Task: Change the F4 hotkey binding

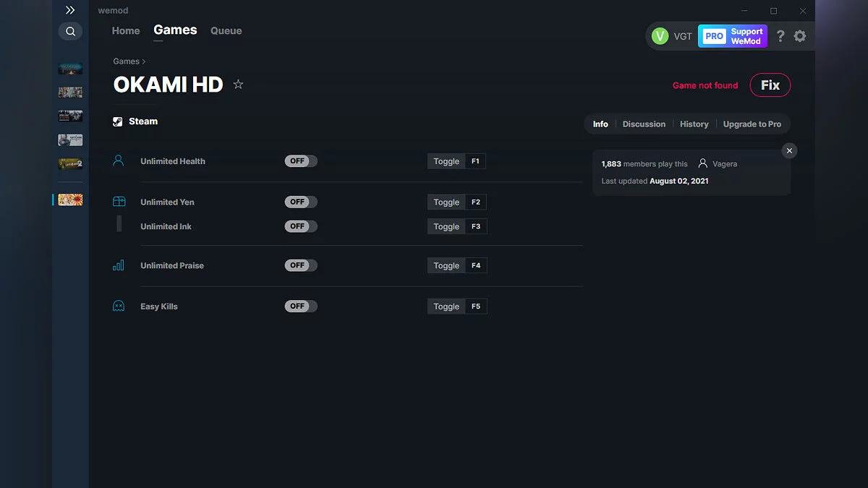Action: (x=476, y=265)
